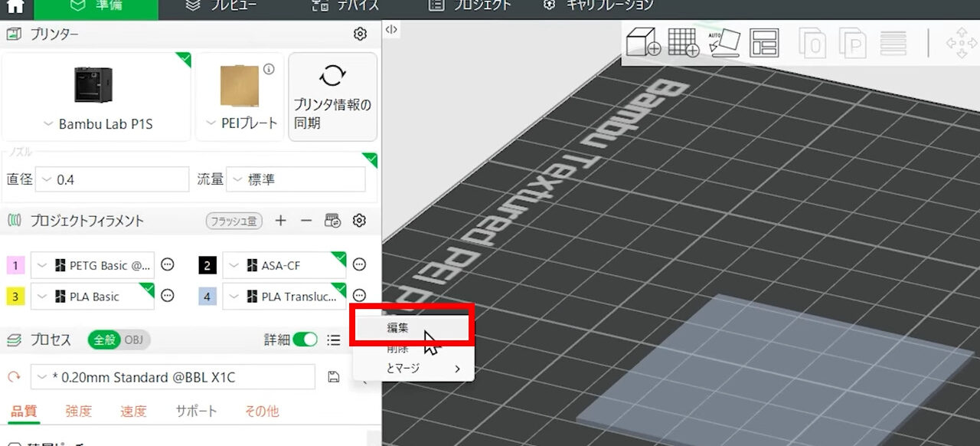The width and height of the screenshot is (980, 446).
Task: Click the filament sync icon next to plus button
Action: pos(332,221)
